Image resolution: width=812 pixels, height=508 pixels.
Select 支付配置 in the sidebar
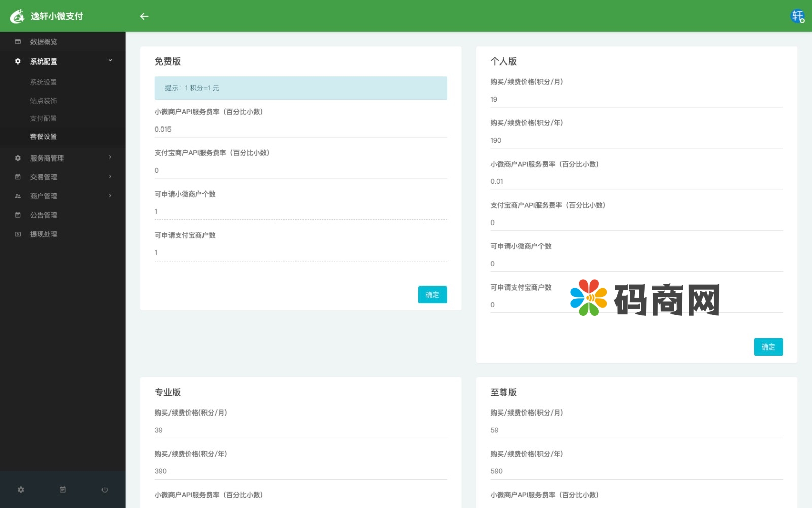point(44,118)
